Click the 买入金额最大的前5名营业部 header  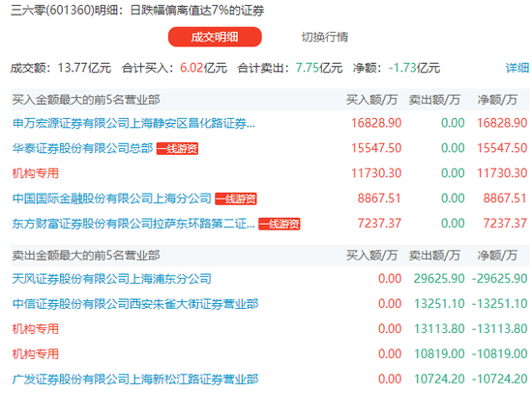(x=86, y=100)
